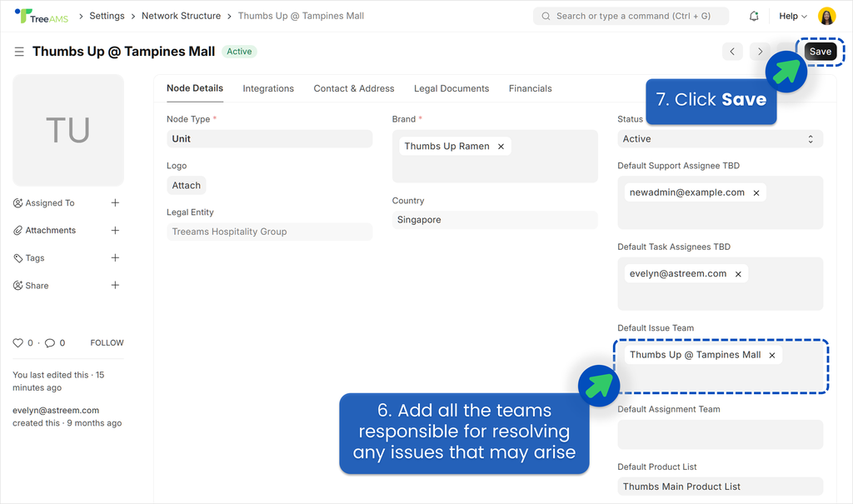Click Thumbs Up @ Tampines Mall breadcrumb

(x=301, y=16)
